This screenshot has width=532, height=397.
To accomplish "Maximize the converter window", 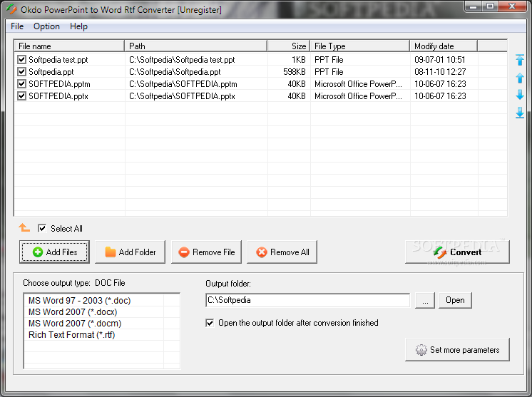I will tap(490, 6).
